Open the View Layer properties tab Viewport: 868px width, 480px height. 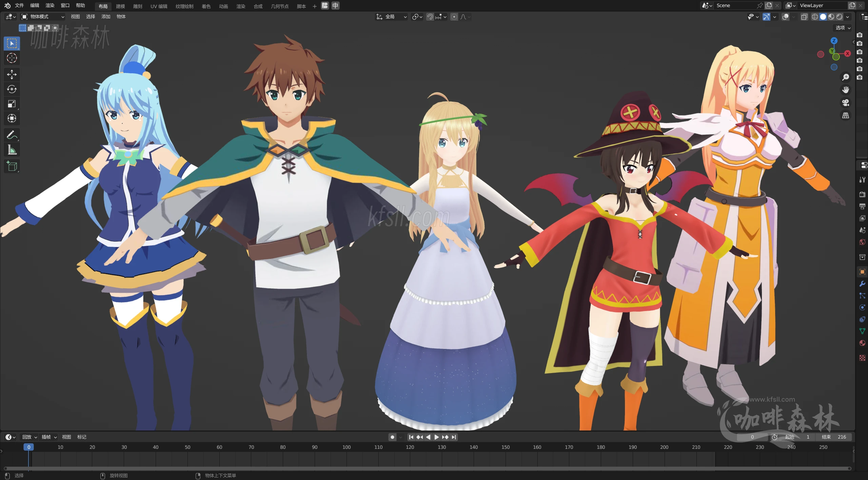pyautogui.click(x=862, y=218)
